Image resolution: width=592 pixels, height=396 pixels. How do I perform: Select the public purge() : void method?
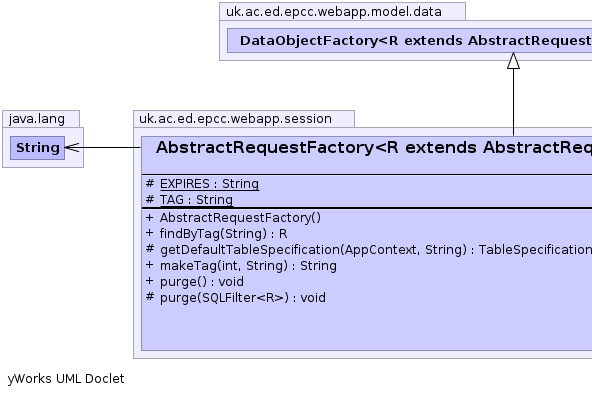tap(202, 282)
